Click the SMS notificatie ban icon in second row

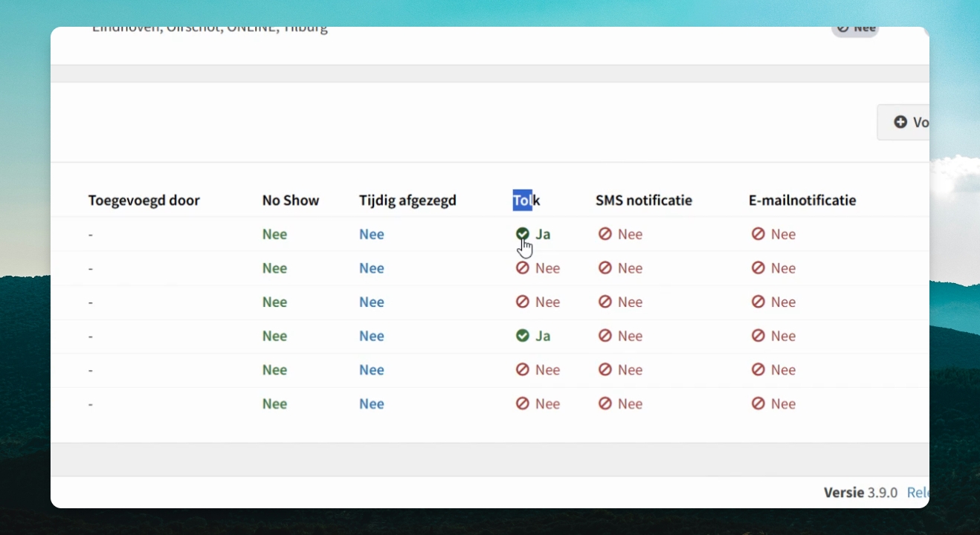point(605,268)
